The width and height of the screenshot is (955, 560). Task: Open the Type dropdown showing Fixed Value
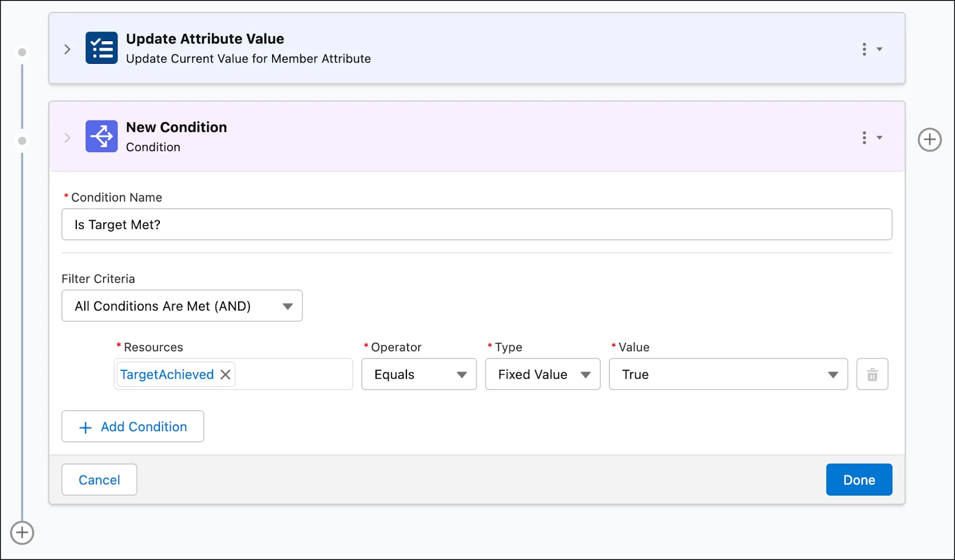[543, 374]
